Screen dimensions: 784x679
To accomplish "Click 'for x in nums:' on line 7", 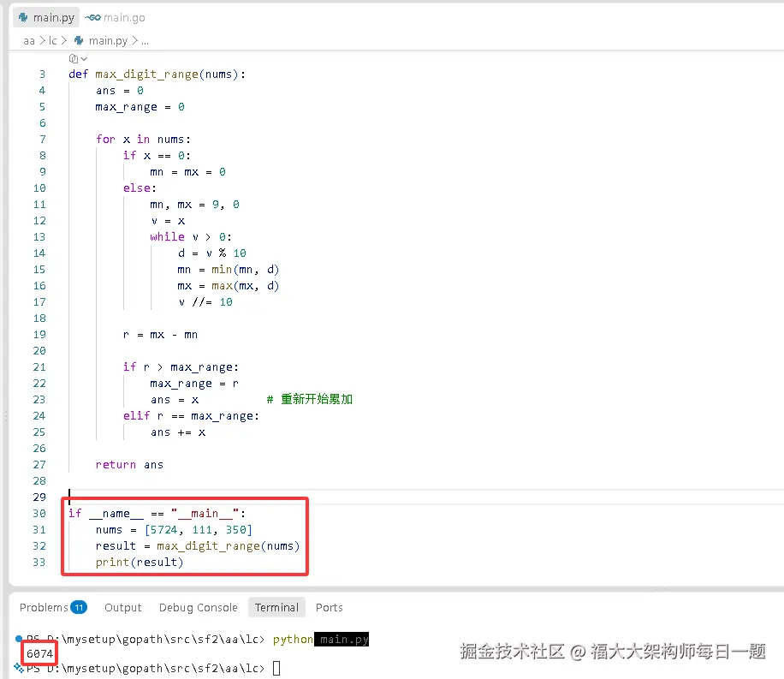I will [143, 139].
